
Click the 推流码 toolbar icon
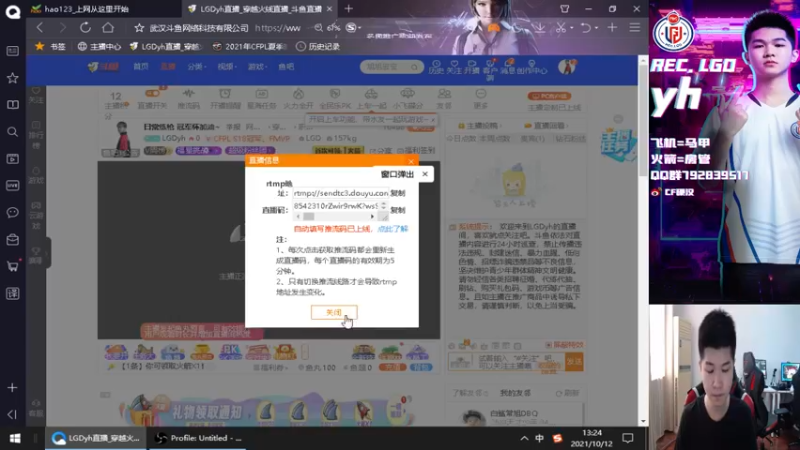pyautogui.click(x=189, y=99)
